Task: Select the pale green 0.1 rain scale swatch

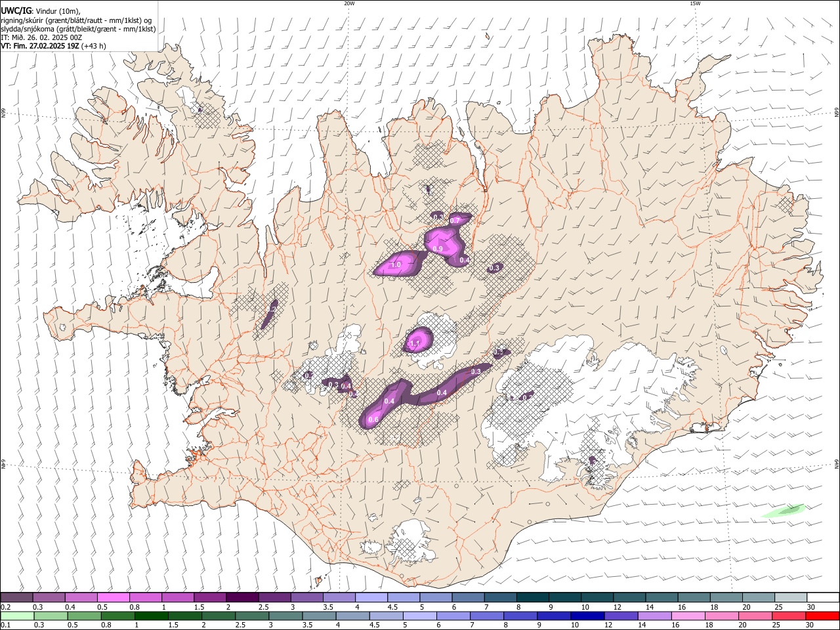Action: (x=18, y=616)
